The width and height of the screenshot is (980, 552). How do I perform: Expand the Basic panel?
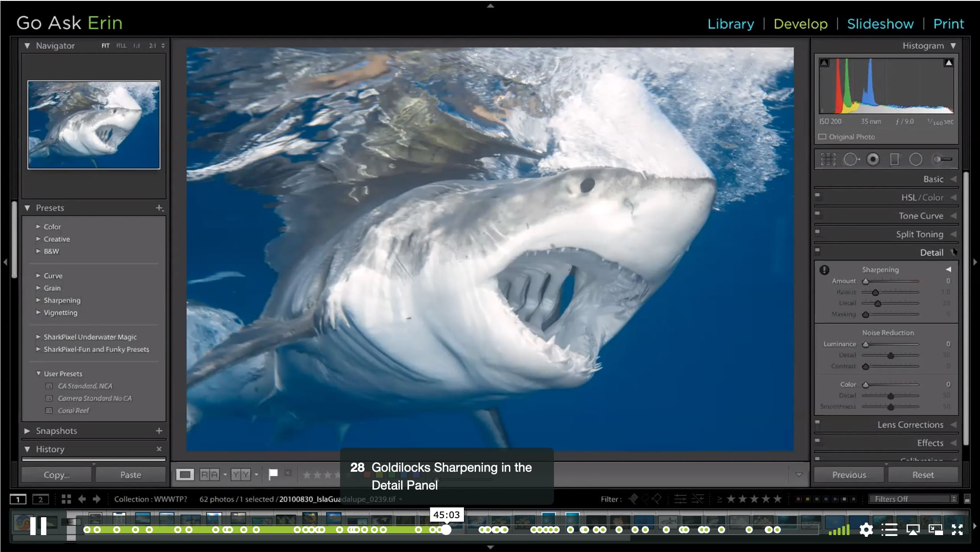pyautogui.click(x=953, y=179)
